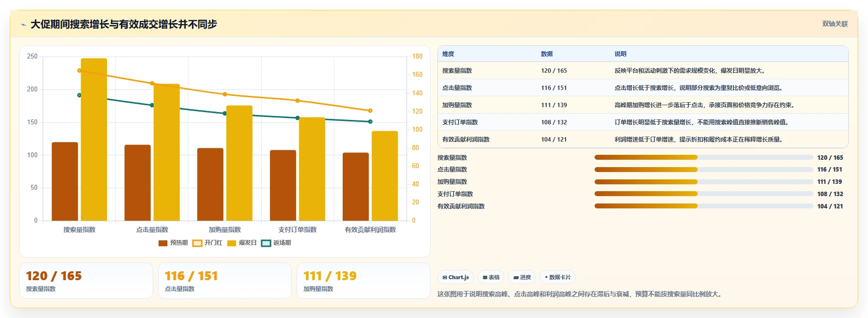868x318 pixels.
Task: Click the dashboard title 大促期间搜索增长与有效成交增长并不同步
Action: tap(124, 24)
